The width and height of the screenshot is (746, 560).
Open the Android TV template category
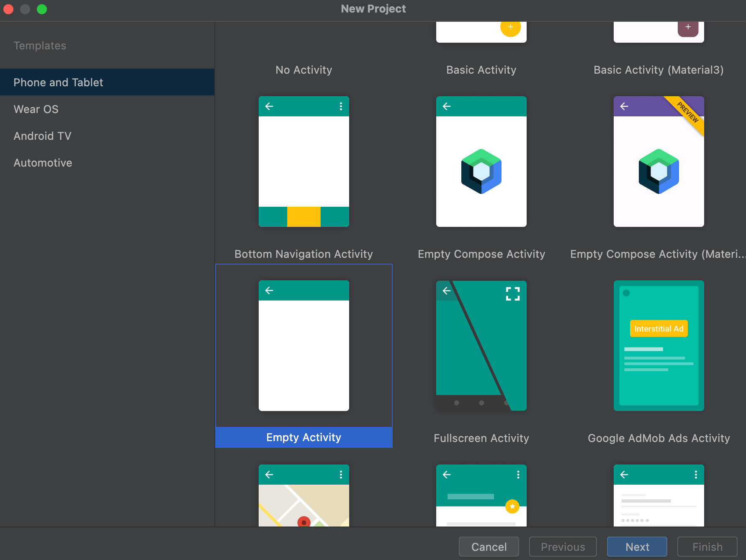[42, 136]
